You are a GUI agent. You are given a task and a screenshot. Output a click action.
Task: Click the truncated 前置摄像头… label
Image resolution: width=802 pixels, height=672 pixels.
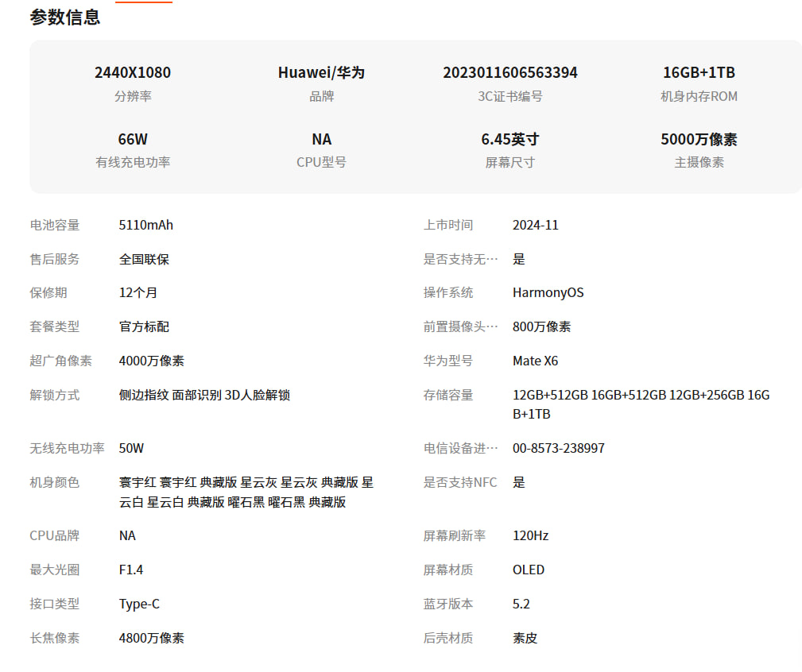point(460,326)
